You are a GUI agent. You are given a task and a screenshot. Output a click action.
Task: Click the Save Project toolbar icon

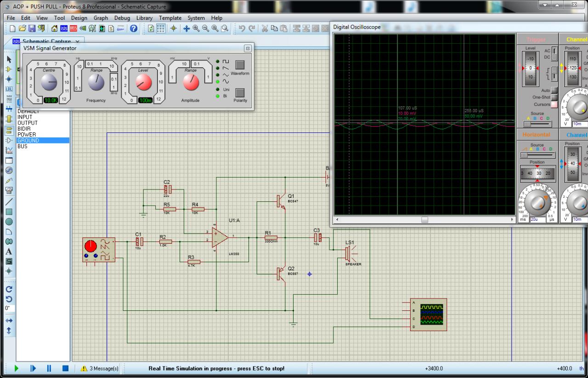[x=32, y=29]
